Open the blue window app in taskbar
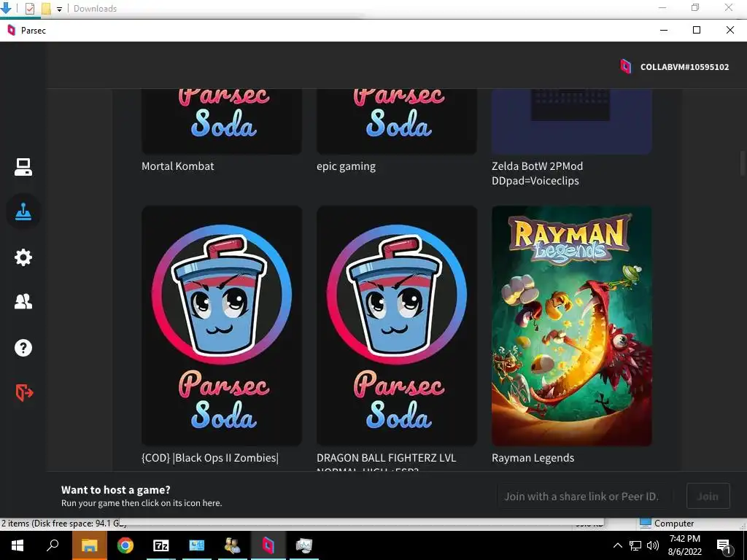The width and height of the screenshot is (747, 560). (197, 545)
